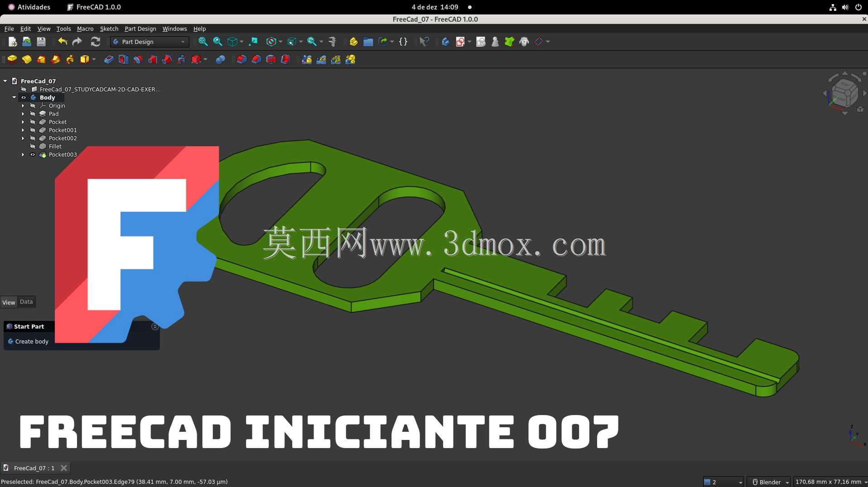
Task: Click the isometric view cube icon
Action: coord(232,42)
